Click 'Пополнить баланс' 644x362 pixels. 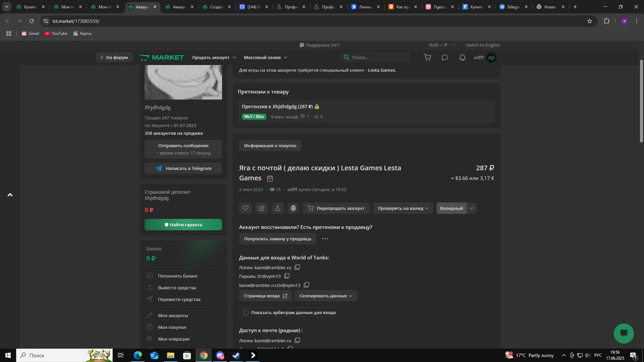tap(178, 276)
